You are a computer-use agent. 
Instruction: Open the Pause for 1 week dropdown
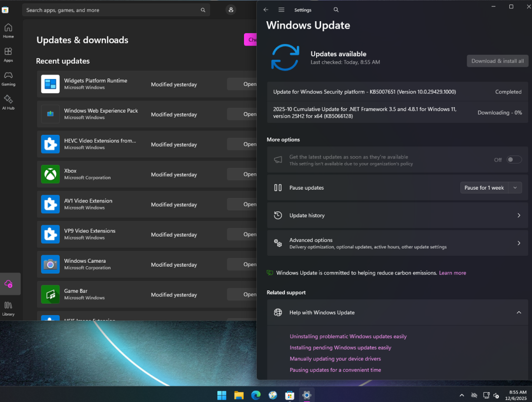(491, 188)
